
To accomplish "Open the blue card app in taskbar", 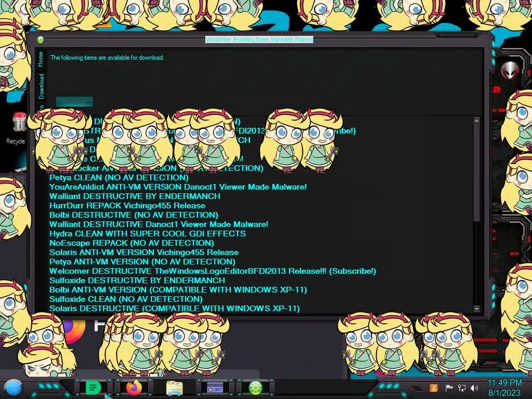I will click(x=215, y=388).
